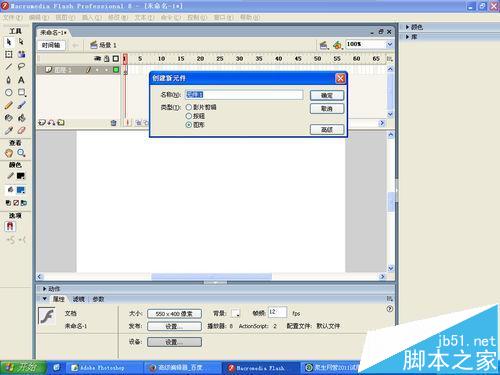Click the Device Settings button

pos(174,342)
